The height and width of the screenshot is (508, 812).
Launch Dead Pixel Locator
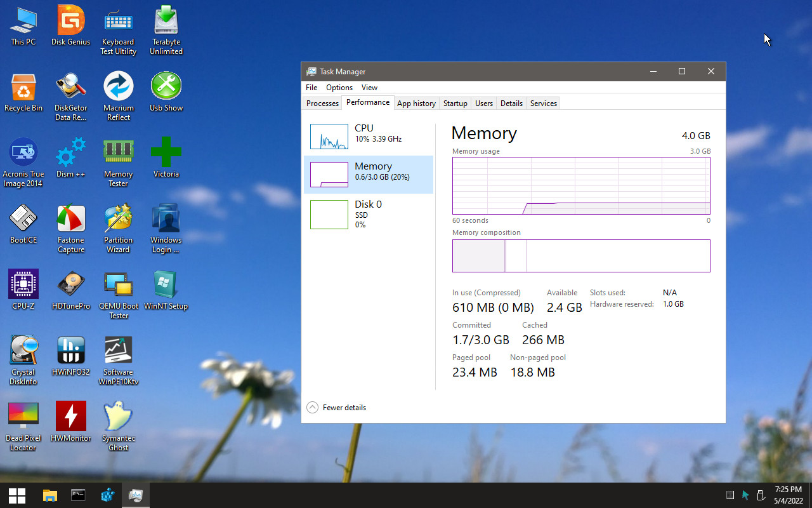(23, 426)
